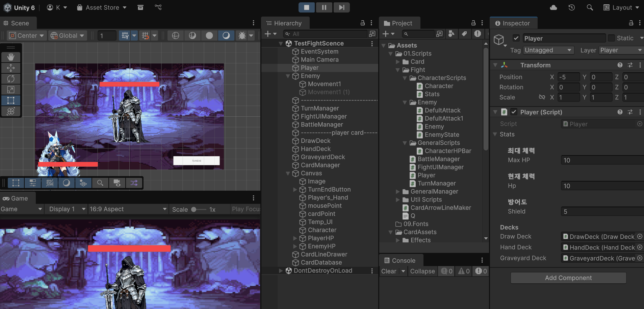The width and height of the screenshot is (644, 309).
Task: Click the Shield value field
Action: 602,212
